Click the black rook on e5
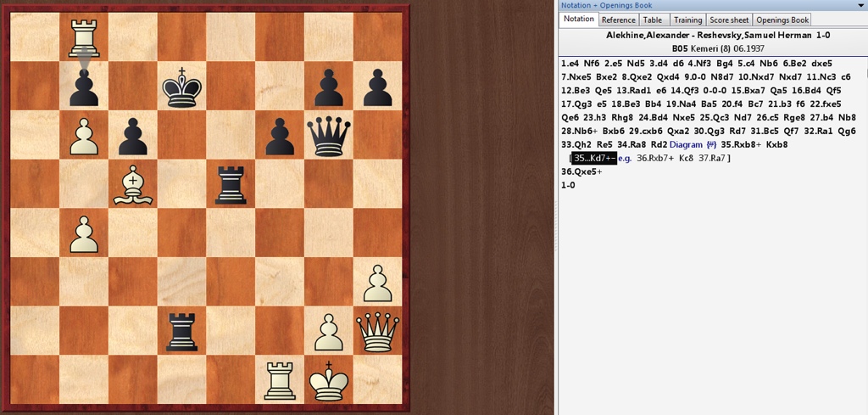 pyautogui.click(x=231, y=186)
